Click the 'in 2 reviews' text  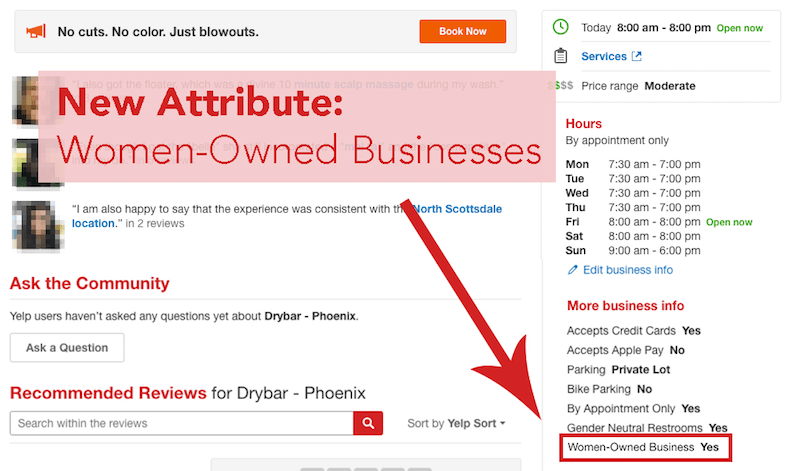[x=155, y=223]
